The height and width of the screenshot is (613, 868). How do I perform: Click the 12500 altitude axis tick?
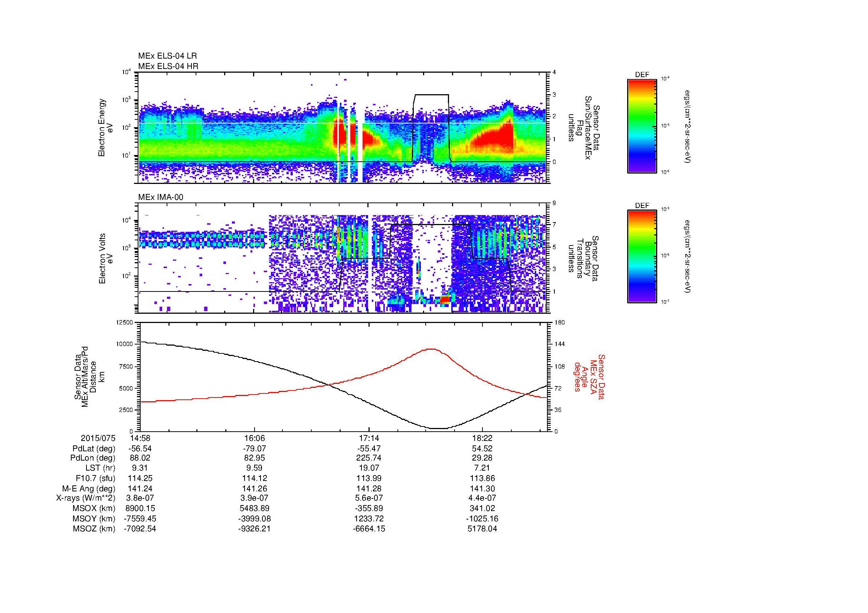click(125, 322)
